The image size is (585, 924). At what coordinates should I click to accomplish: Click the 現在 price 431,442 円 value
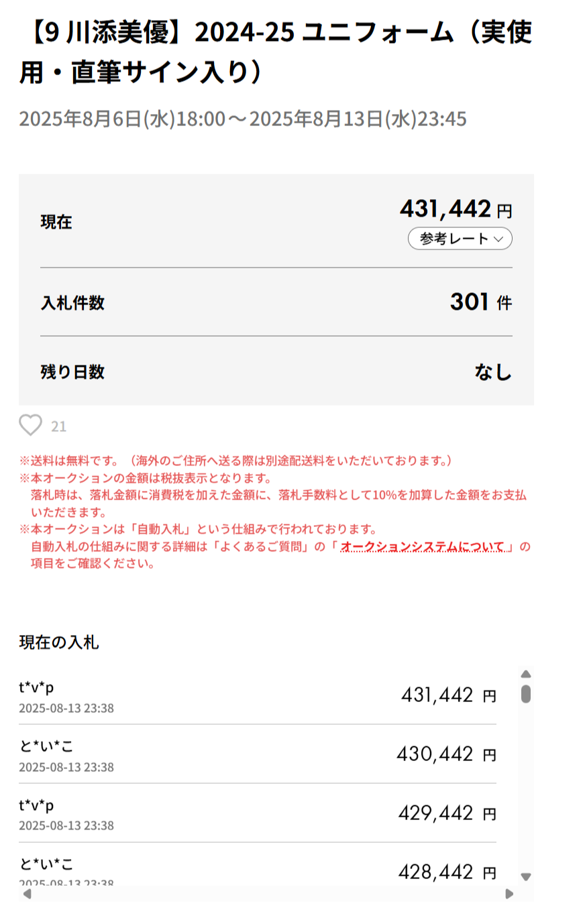point(445,209)
